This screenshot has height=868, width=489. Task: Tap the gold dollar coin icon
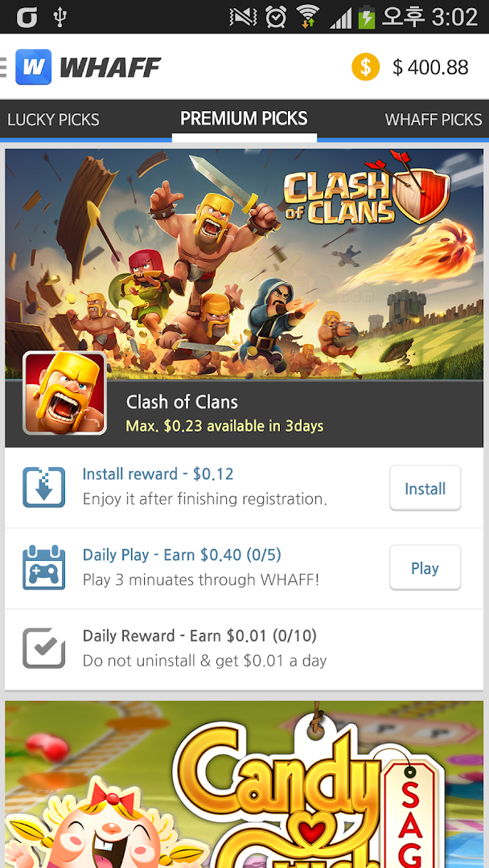pos(365,67)
